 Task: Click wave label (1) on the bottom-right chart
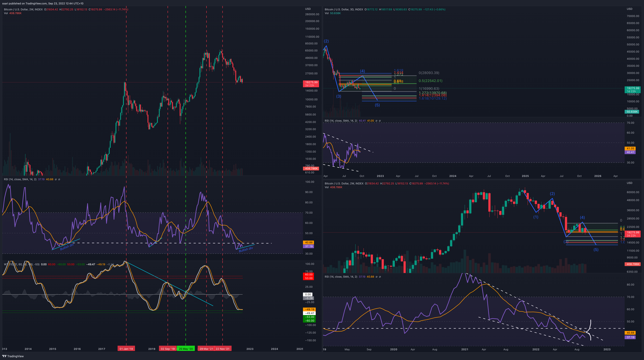click(x=536, y=217)
